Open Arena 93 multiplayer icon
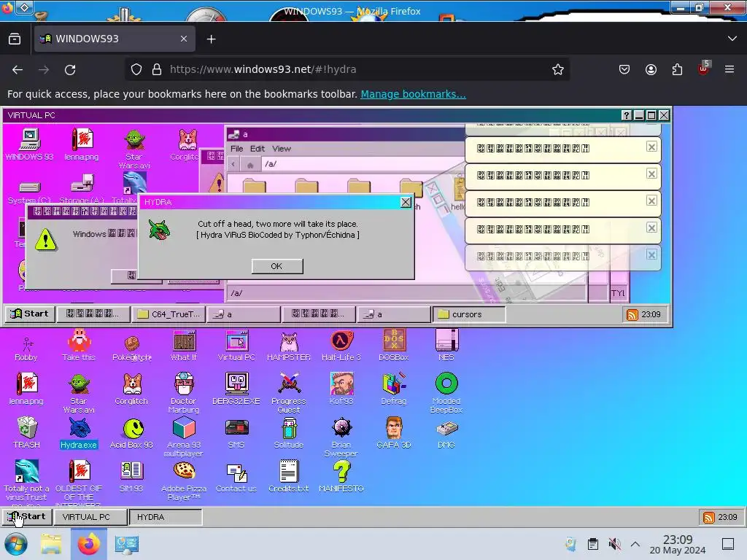Image resolution: width=747 pixels, height=560 pixels. (x=184, y=437)
